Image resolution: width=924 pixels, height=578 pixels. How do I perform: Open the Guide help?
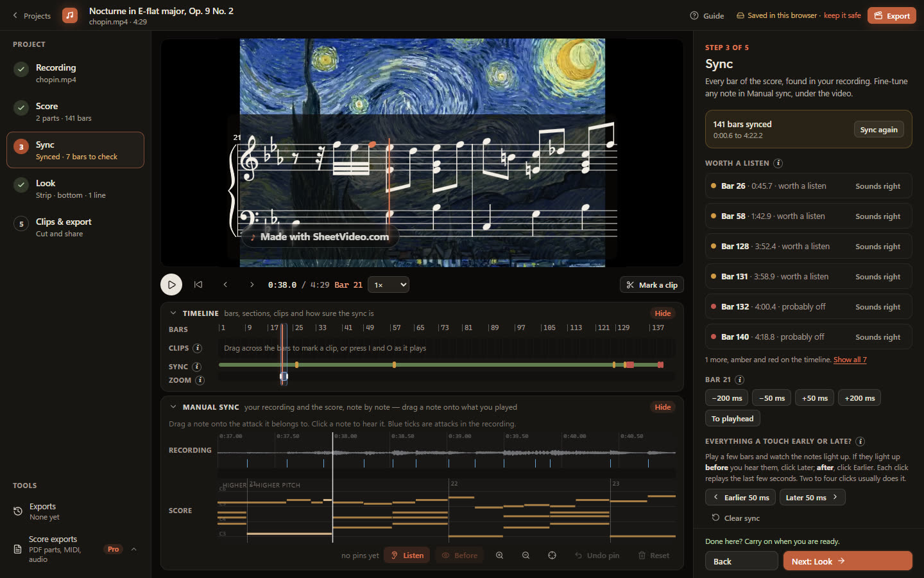[707, 15]
